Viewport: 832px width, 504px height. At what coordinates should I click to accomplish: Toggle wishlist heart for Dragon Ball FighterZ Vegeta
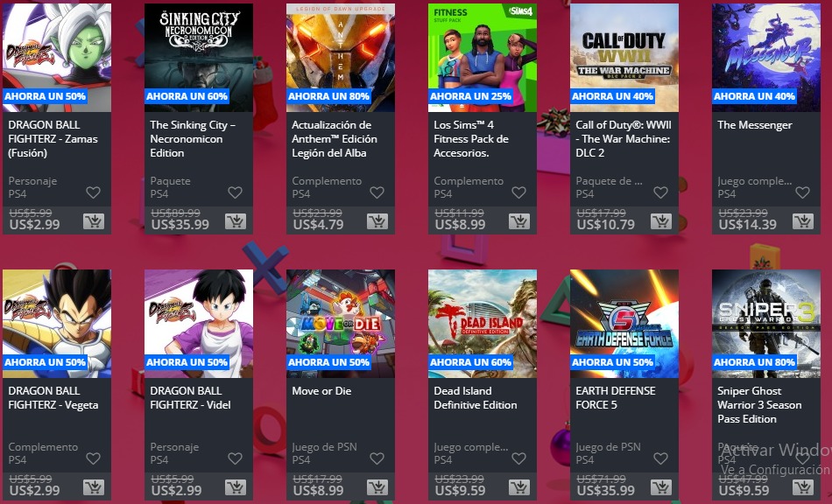click(94, 458)
